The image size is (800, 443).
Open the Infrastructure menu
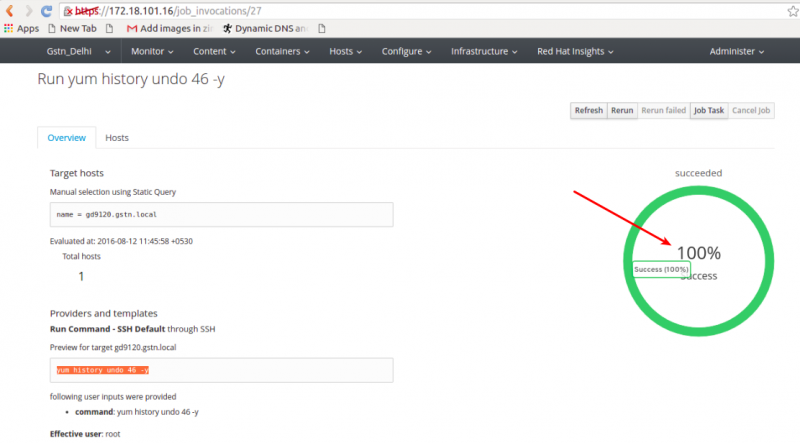pyautogui.click(x=484, y=51)
